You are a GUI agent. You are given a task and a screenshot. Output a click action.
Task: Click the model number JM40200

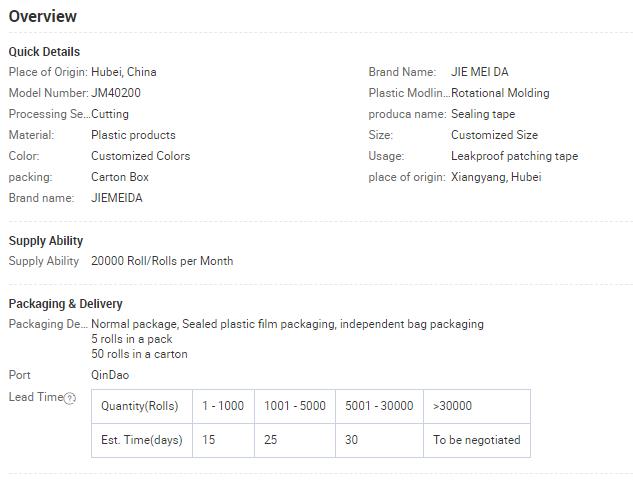point(116,93)
